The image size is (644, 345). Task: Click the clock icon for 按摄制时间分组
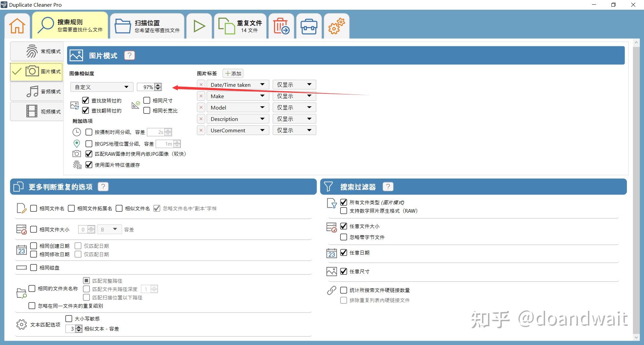click(x=77, y=132)
